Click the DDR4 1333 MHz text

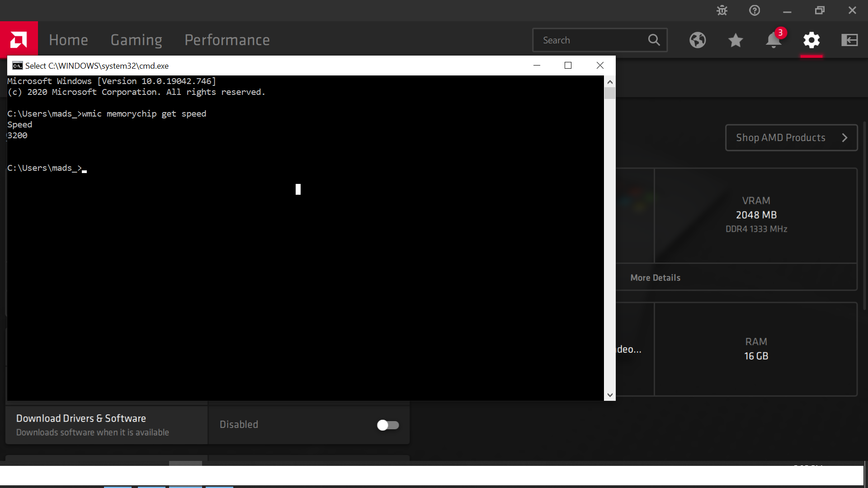pyautogui.click(x=756, y=229)
